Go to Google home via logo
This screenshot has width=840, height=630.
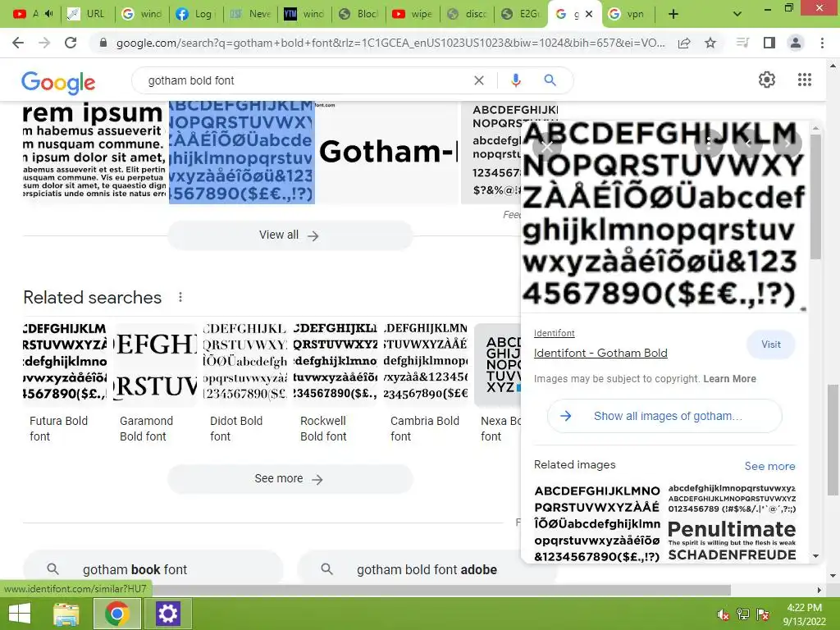58,83
